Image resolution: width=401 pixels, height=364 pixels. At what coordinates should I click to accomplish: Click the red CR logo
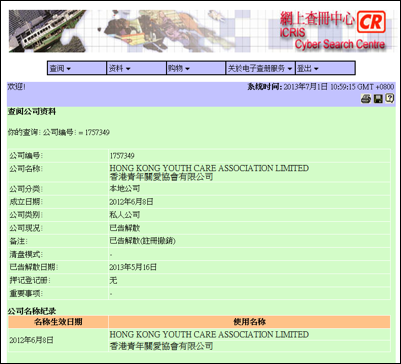(371, 22)
